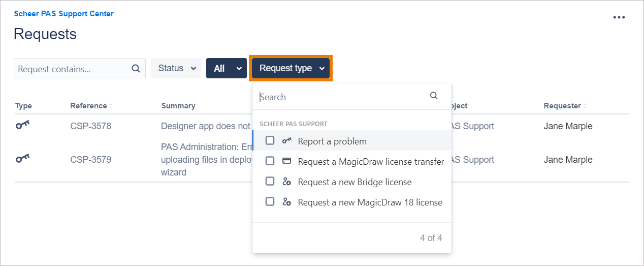Click the key icon beside Report a problem
Screen dimensions: 644x266
[286, 141]
